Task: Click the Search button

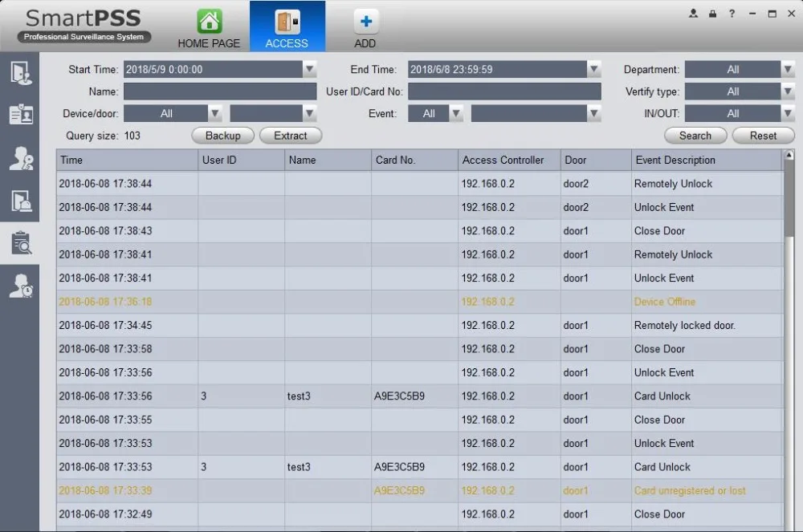Action: (x=695, y=136)
